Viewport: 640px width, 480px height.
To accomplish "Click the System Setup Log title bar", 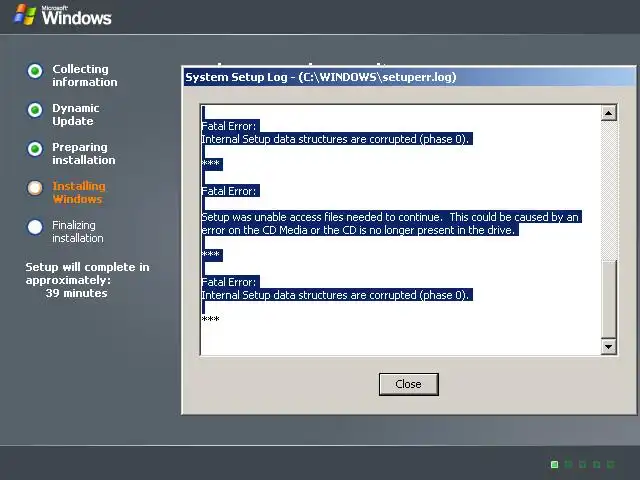I will coord(409,77).
